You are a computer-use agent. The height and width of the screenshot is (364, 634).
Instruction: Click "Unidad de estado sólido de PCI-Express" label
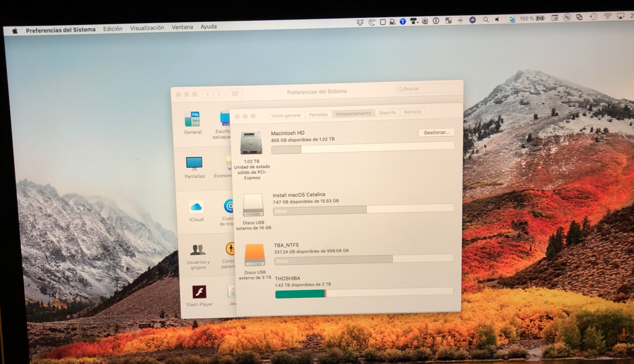[x=252, y=172]
